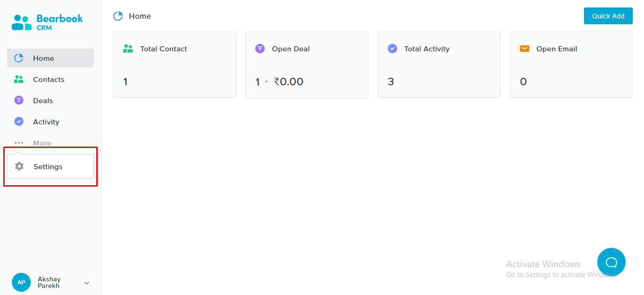Select Settings from the More popup
644x295 pixels.
click(50, 166)
